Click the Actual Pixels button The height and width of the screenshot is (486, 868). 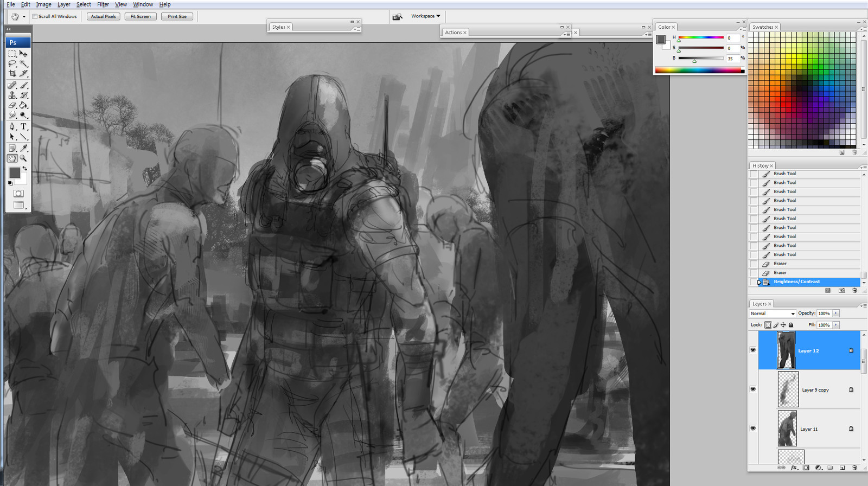click(x=104, y=17)
